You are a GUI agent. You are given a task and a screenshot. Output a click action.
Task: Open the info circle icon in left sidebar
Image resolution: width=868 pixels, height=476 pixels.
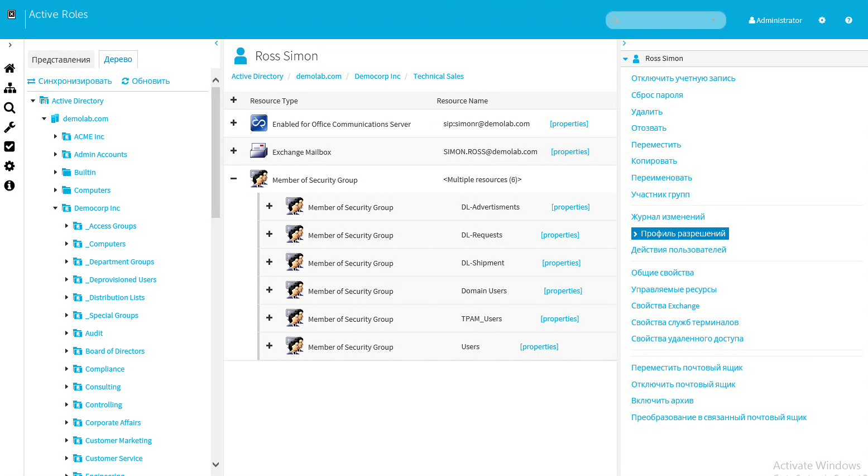(x=9, y=185)
